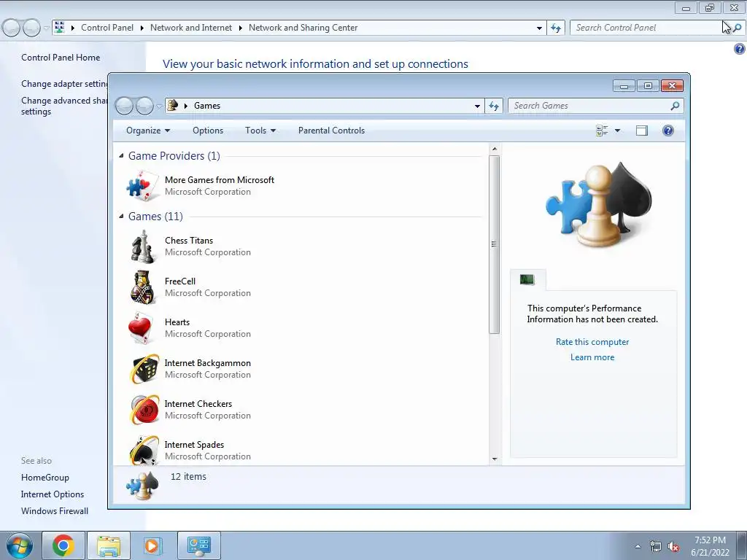This screenshot has width=747, height=560.
Task: Click Control Panel icon in address bar
Action: tap(60, 27)
